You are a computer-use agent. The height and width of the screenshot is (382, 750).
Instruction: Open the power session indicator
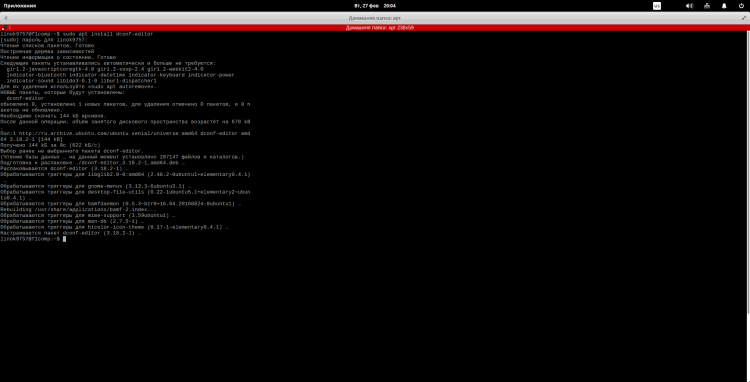(x=741, y=6)
